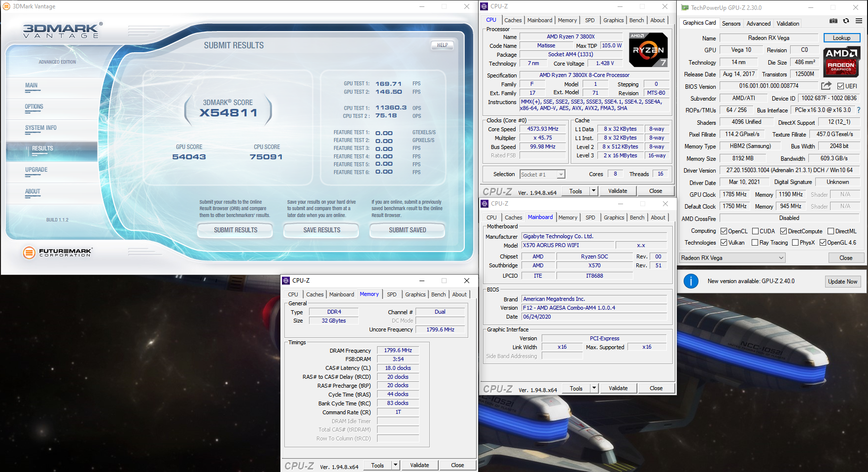Switch to Sensors tab in GPU-Z
Screen dimensions: 868x472
pos(731,24)
